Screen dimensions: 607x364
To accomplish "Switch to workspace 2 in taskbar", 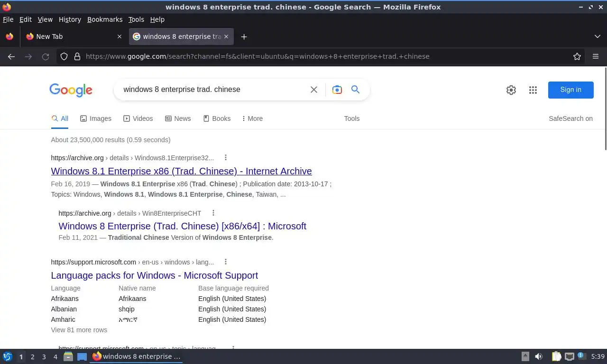I will [x=32, y=356].
